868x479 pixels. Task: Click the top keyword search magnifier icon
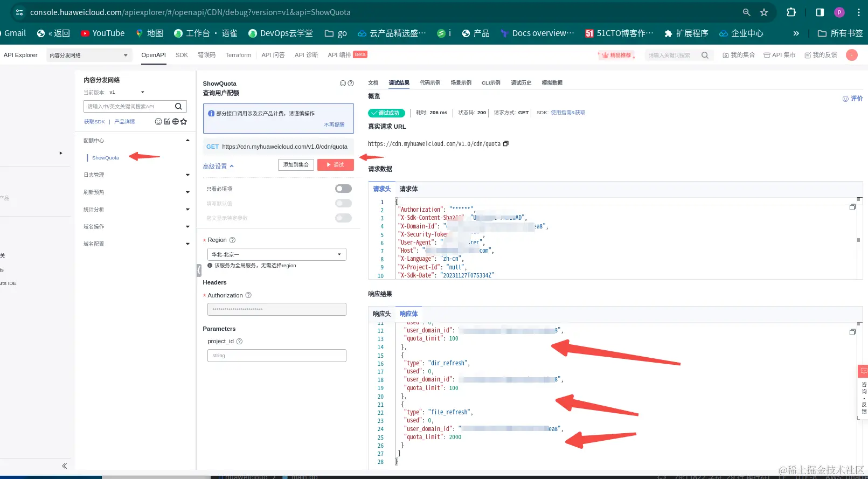(x=705, y=55)
